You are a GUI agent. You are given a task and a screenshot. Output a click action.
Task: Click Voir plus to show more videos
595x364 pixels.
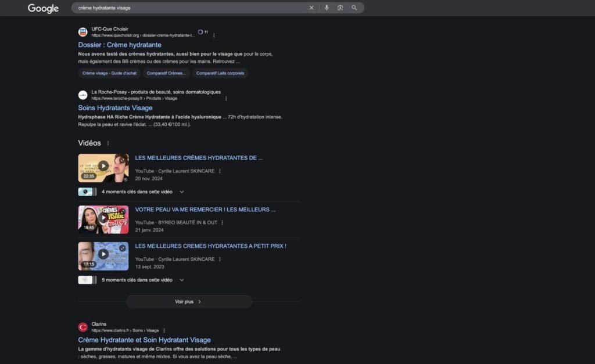pos(189,302)
